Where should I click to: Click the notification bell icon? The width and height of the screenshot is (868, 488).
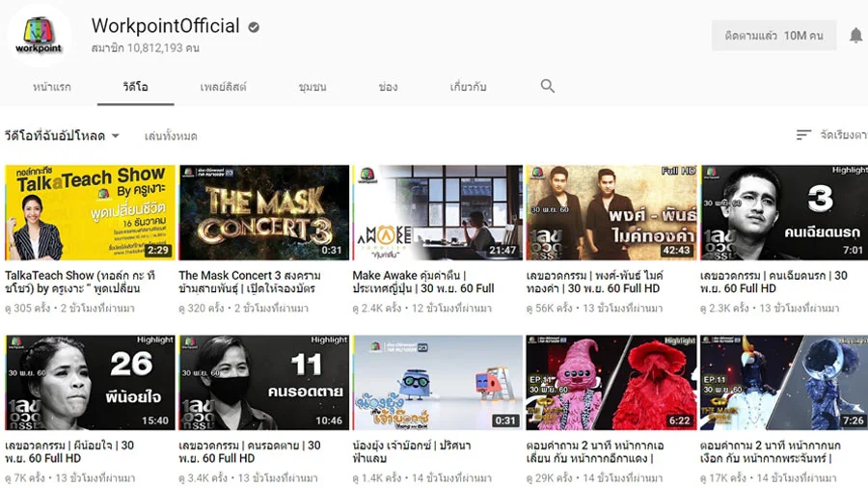pyautogui.click(x=855, y=36)
